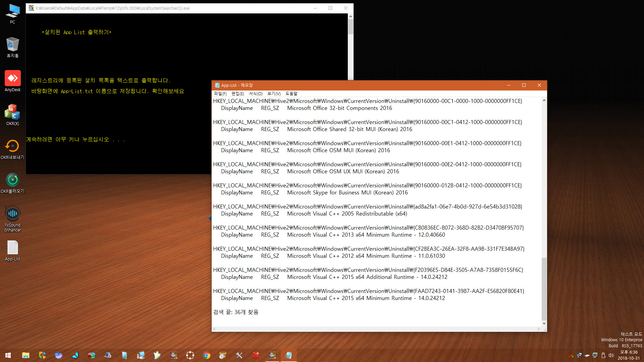644x362 pixels.
Task: Open the 파일(F) menu in Notepad
Action: pyautogui.click(x=220, y=94)
